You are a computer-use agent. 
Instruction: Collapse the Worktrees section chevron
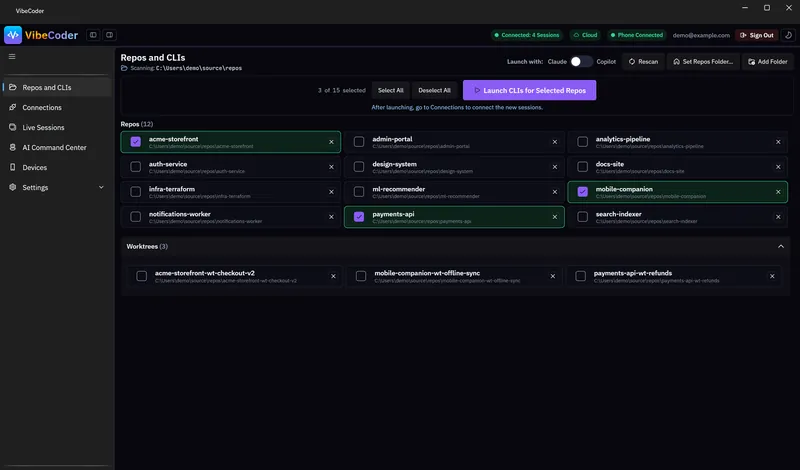tap(781, 246)
